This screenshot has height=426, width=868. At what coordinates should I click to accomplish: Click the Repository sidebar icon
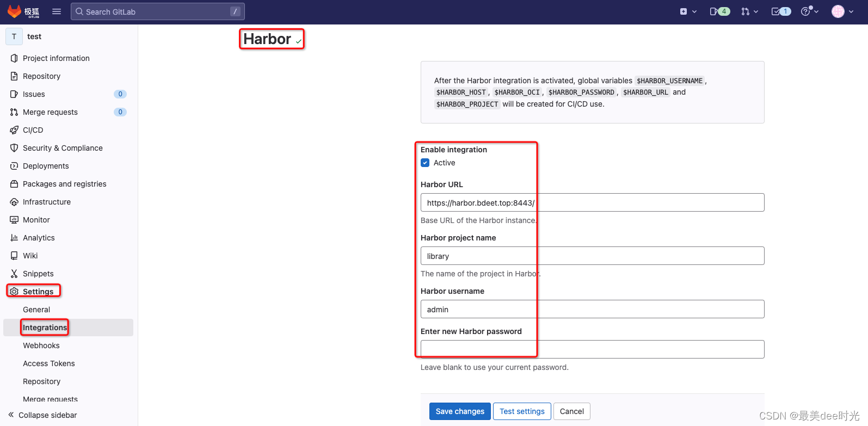(14, 76)
